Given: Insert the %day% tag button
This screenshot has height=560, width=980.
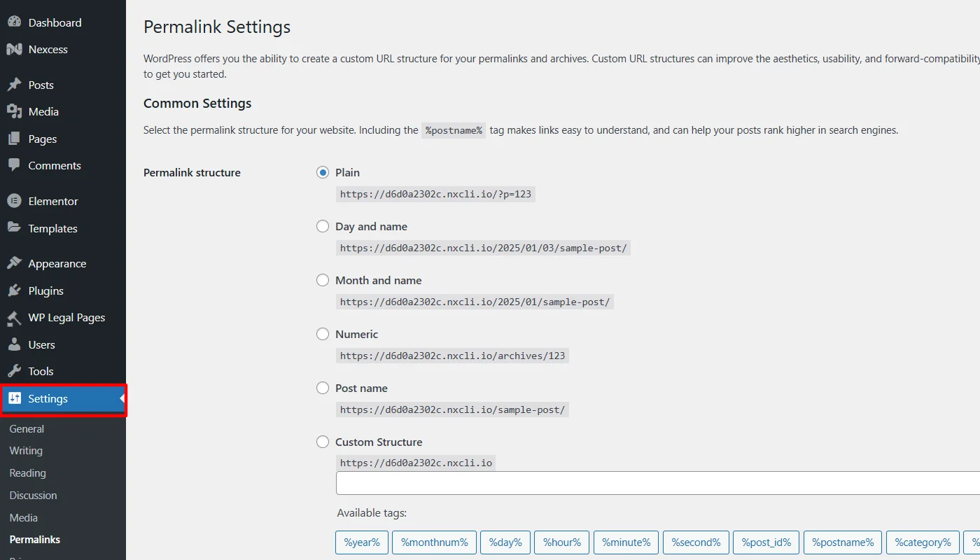Looking at the screenshot, I should (x=505, y=542).
